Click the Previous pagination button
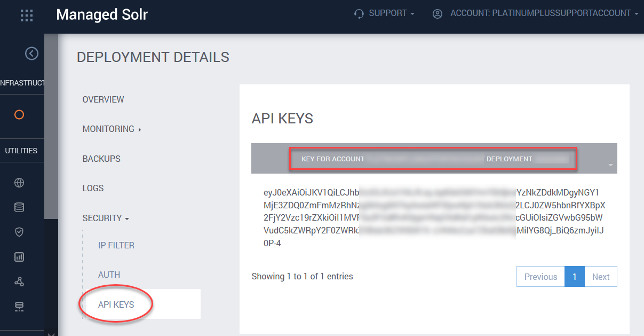 (540, 276)
